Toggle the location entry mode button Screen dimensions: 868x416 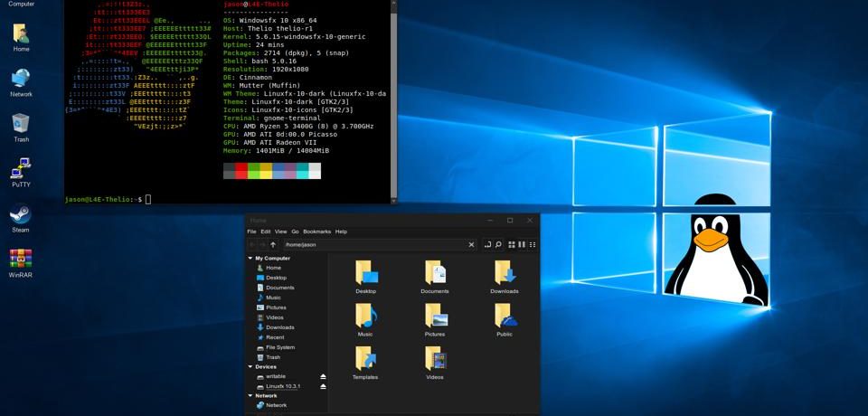(x=487, y=244)
